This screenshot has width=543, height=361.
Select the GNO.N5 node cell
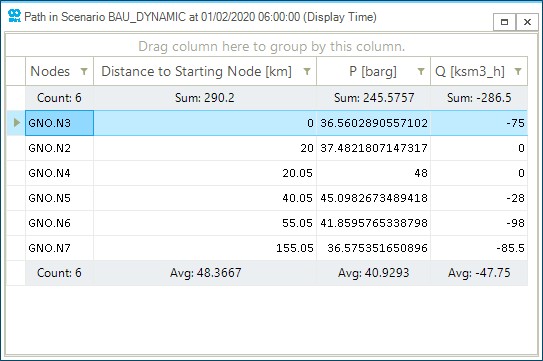coord(59,198)
